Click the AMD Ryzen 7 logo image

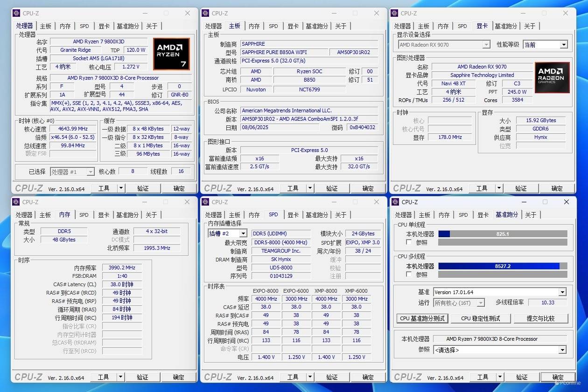pyautogui.click(x=171, y=54)
